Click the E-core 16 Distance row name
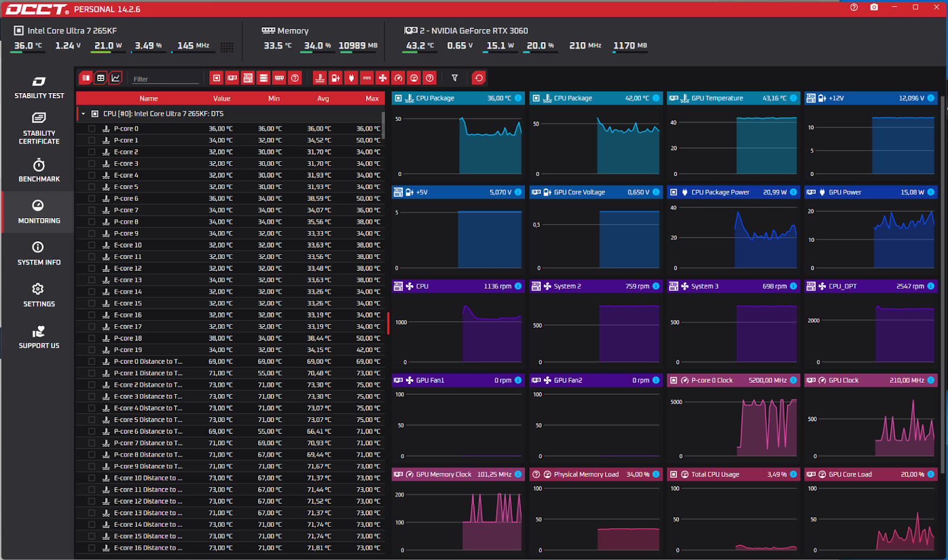 click(x=148, y=548)
